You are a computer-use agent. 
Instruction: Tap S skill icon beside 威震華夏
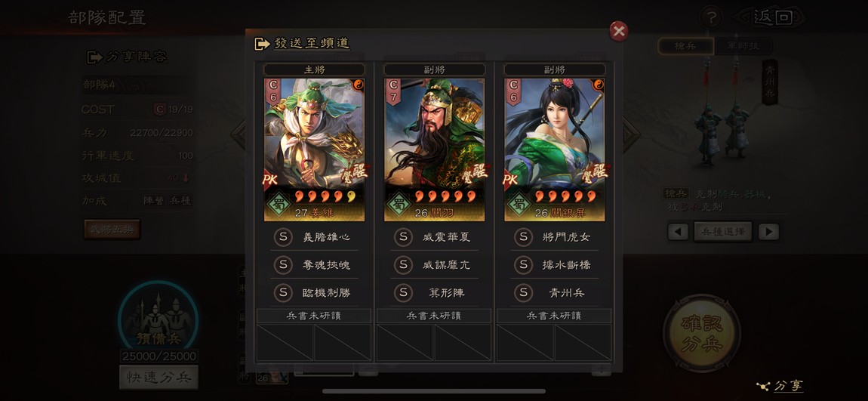(x=403, y=237)
